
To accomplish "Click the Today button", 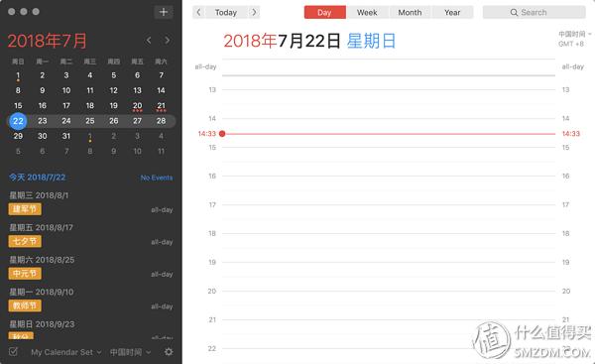I will click(226, 13).
